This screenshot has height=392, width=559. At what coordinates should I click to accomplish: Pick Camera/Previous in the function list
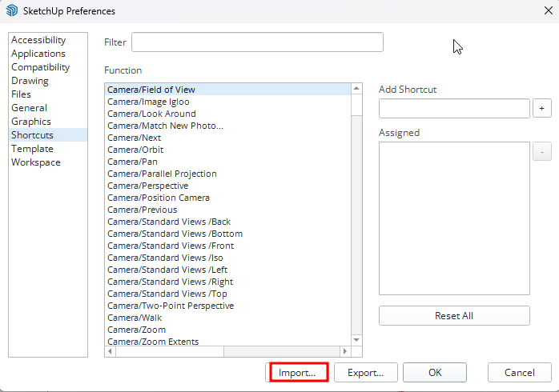click(x=228, y=210)
